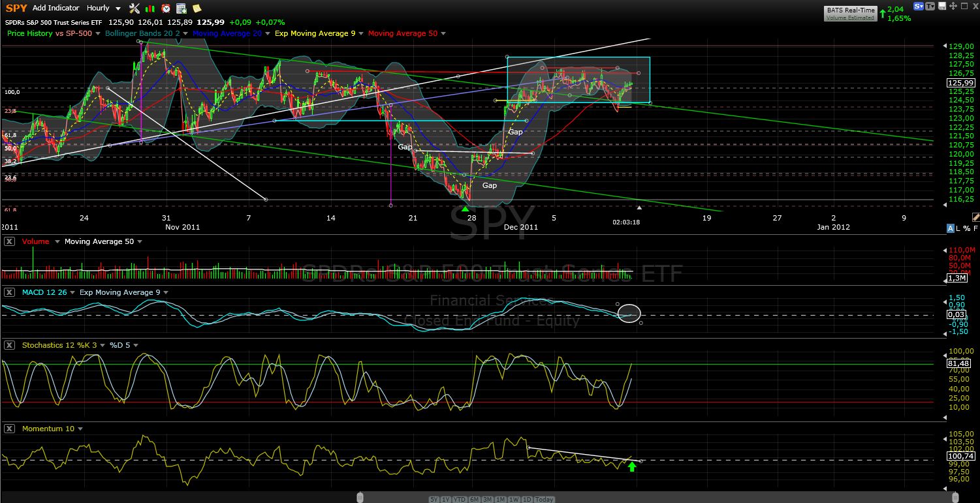The width and height of the screenshot is (980, 503).
Task: Toggle logarithmic scale L button
Action: pyautogui.click(x=958, y=228)
